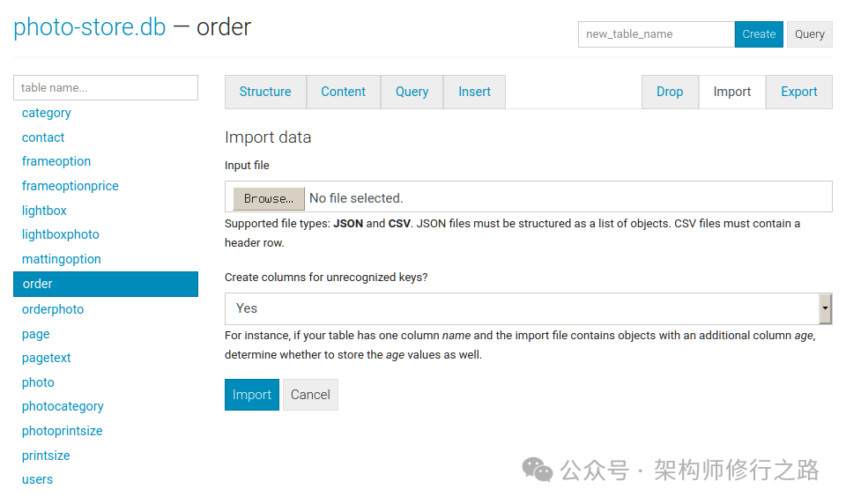The image size is (846, 504).
Task: Switch to the Export tab
Action: tap(798, 92)
